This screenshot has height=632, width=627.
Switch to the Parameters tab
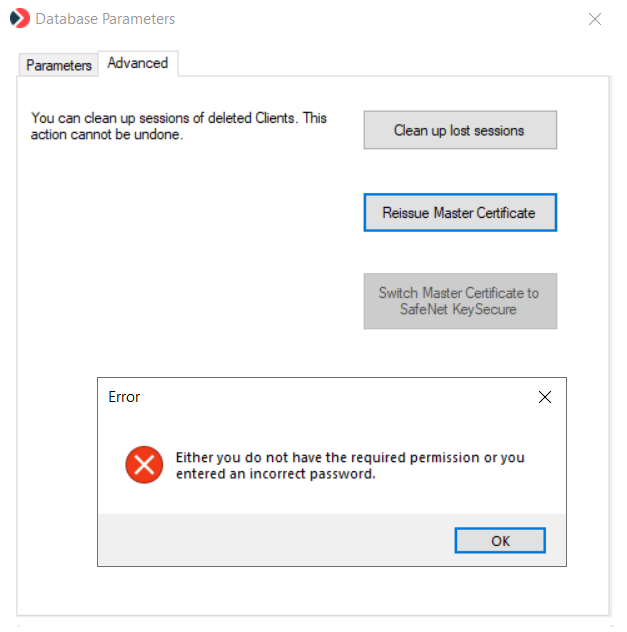[59, 65]
